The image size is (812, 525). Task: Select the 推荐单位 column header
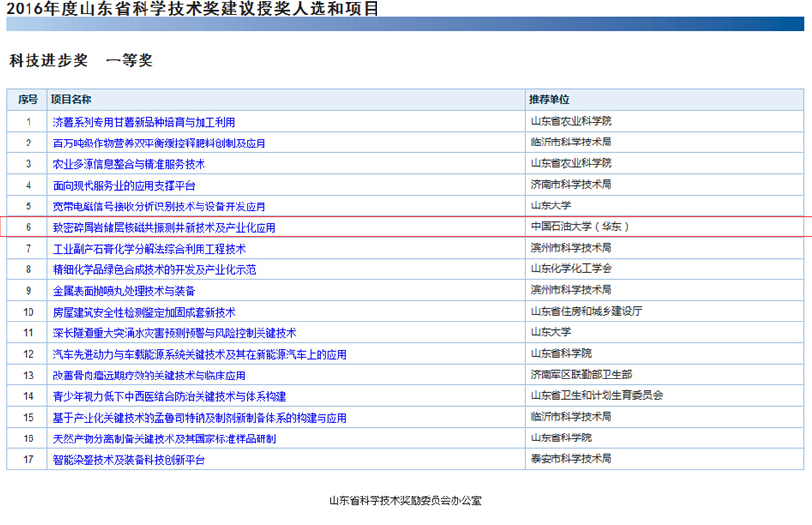coord(549,99)
